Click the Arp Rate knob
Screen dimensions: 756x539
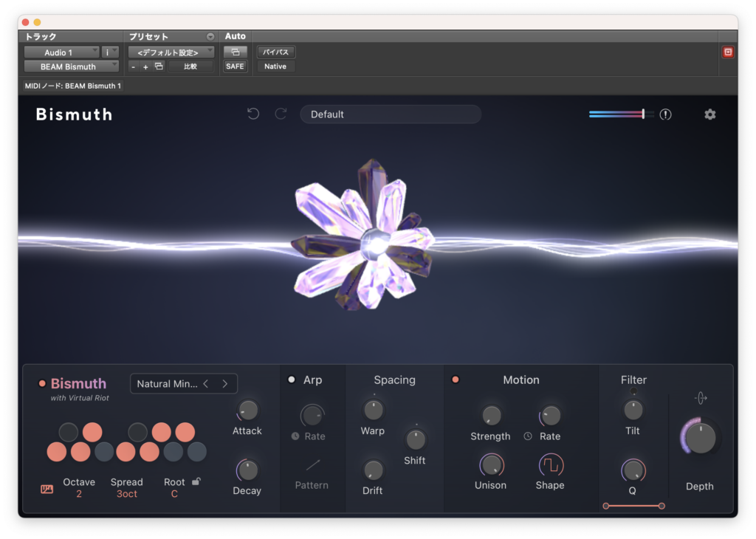point(312,415)
